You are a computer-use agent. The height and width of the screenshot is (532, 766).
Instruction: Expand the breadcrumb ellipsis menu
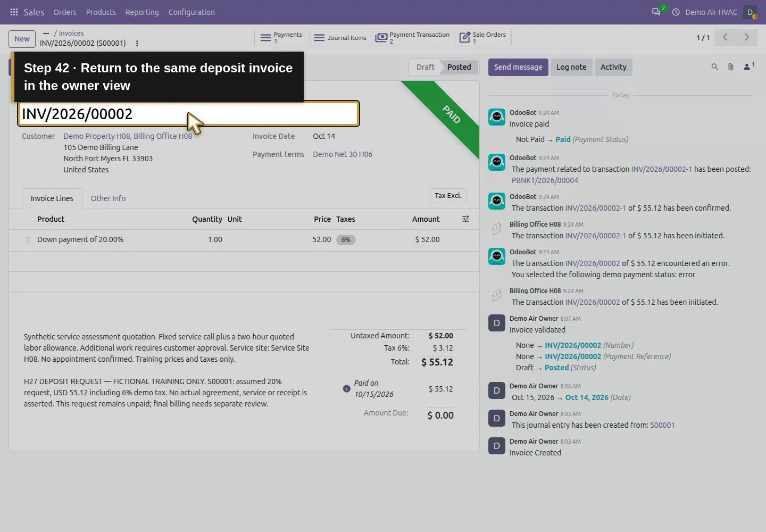click(46, 33)
